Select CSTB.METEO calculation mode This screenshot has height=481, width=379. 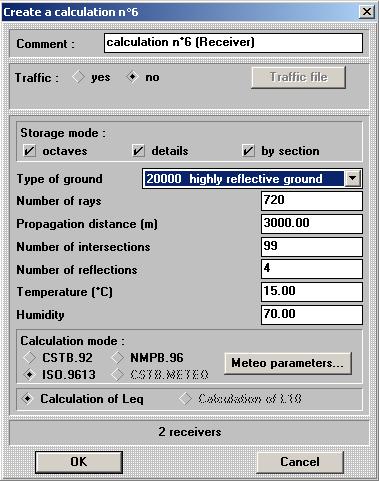(117, 375)
